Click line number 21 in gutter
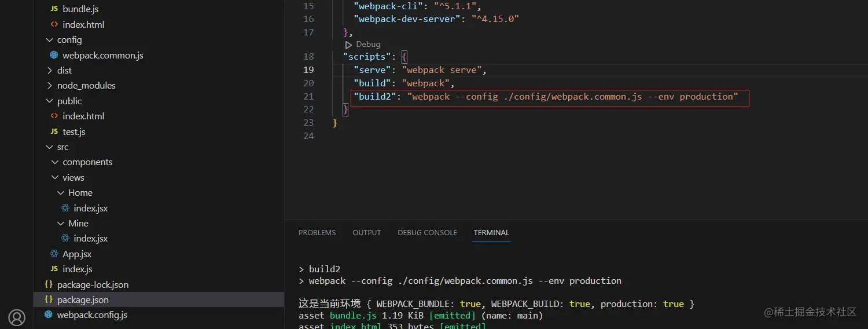868x329 pixels. coord(308,96)
